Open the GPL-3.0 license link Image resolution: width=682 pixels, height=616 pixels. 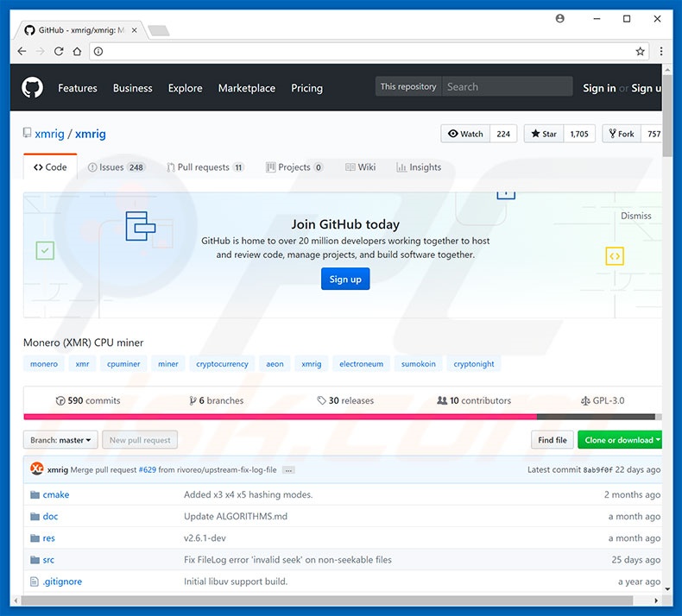click(x=603, y=400)
